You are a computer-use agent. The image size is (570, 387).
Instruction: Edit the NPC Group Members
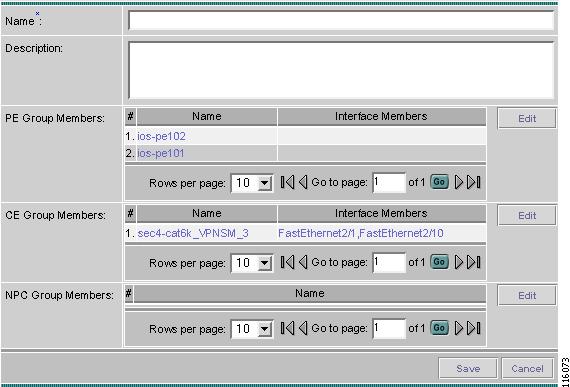[x=527, y=295]
